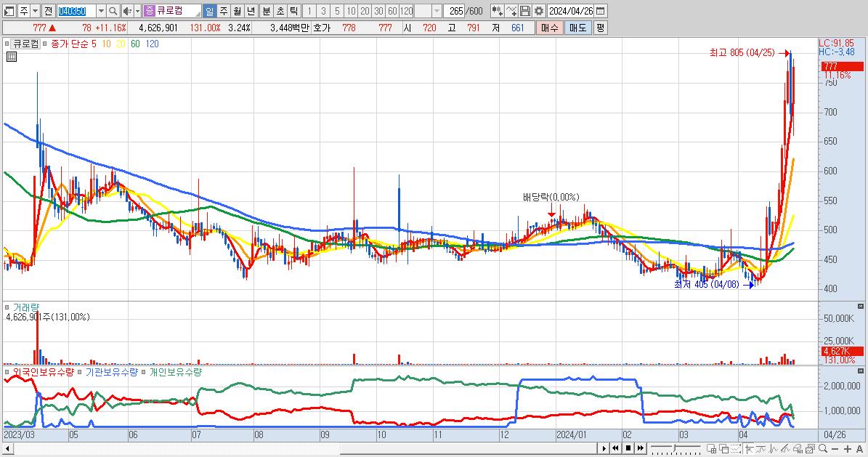
Task: Click the 120-day moving average legend label
Action: coord(153,44)
